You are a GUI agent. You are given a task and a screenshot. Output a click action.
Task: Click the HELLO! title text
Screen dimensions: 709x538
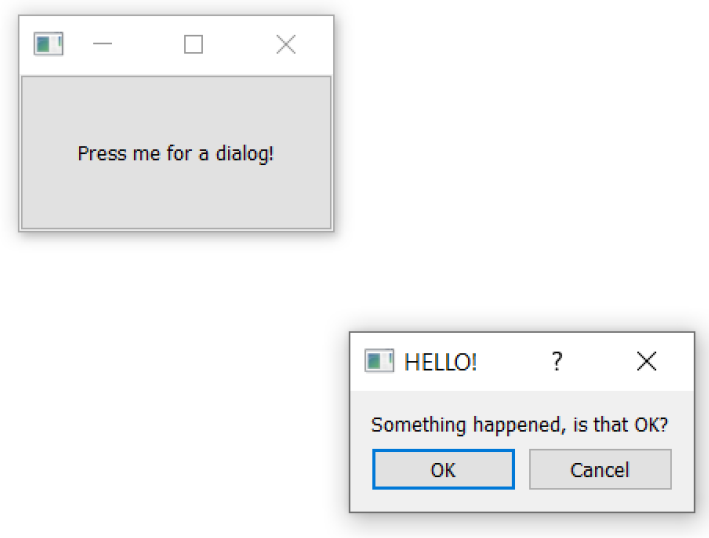click(440, 362)
